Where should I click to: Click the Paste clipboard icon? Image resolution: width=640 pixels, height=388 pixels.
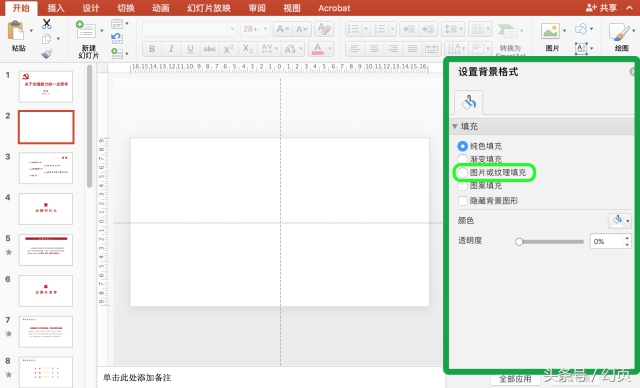click(x=16, y=31)
